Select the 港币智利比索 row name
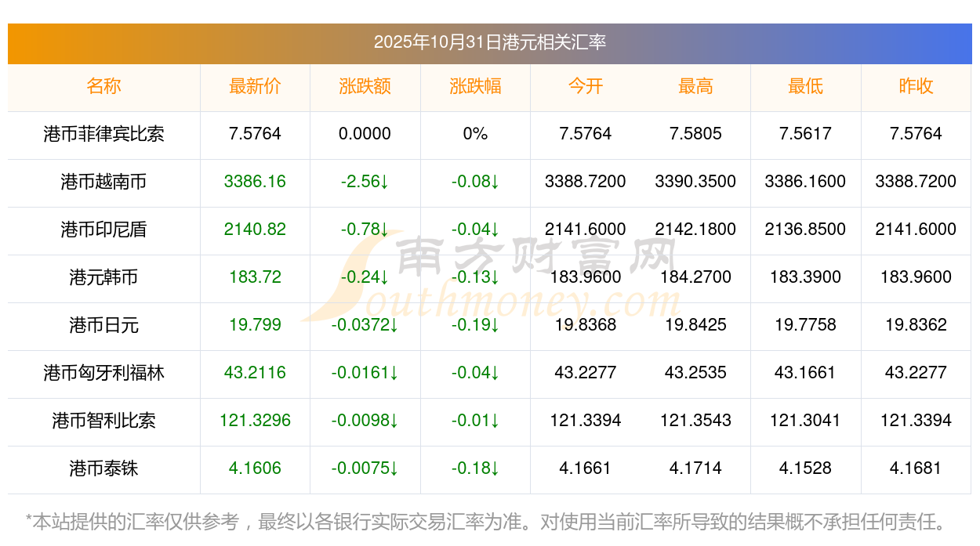The height and width of the screenshot is (546, 980). pyautogui.click(x=103, y=421)
